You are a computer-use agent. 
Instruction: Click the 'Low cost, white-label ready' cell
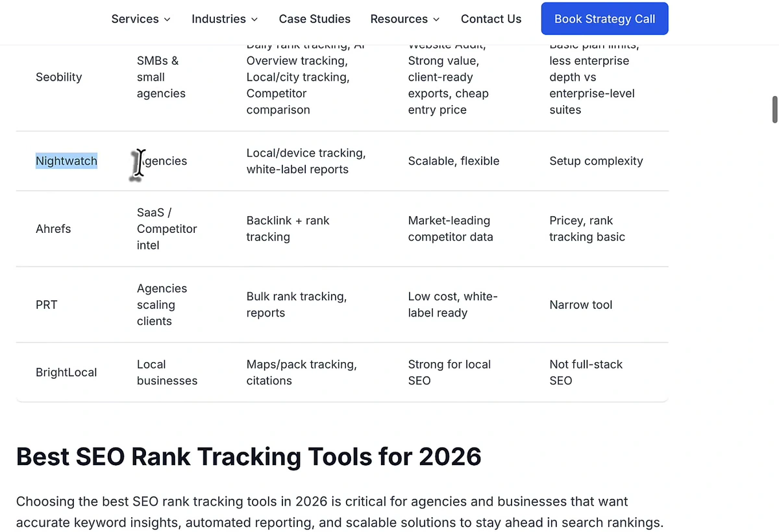coord(452,305)
